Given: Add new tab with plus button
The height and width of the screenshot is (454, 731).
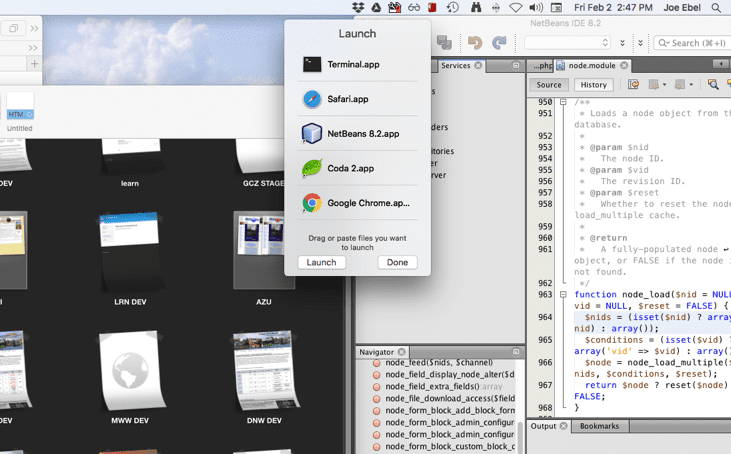Looking at the screenshot, I should (x=34, y=64).
